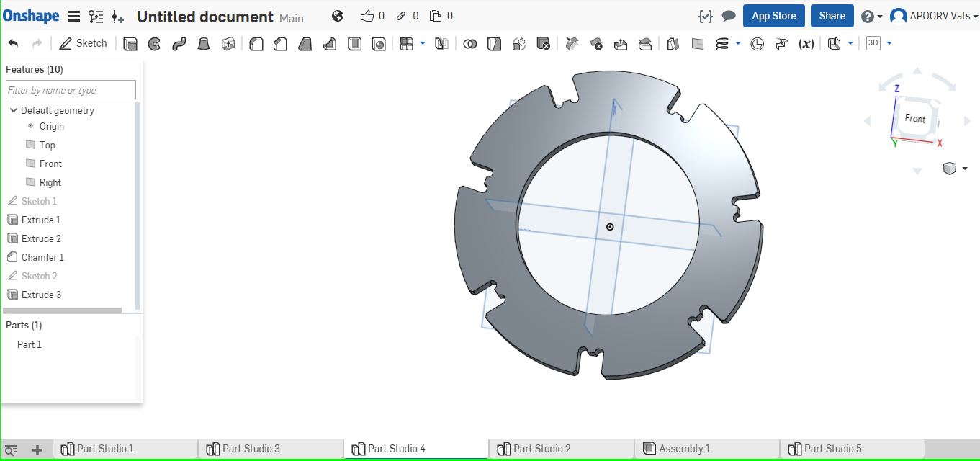Screen dimensions: 980x461
Task: Select the Sheet metal tool icon
Action: pyautogui.click(x=835, y=44)
